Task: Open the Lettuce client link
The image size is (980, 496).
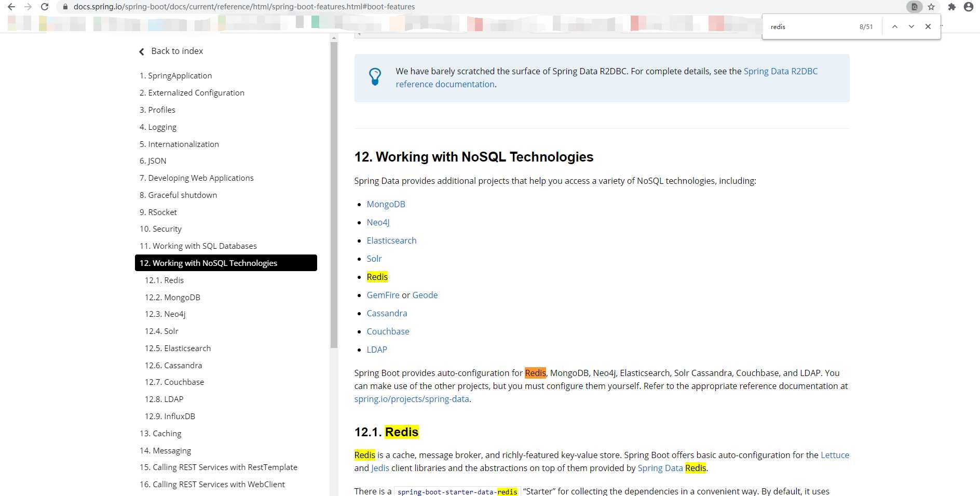Action: 835,455
